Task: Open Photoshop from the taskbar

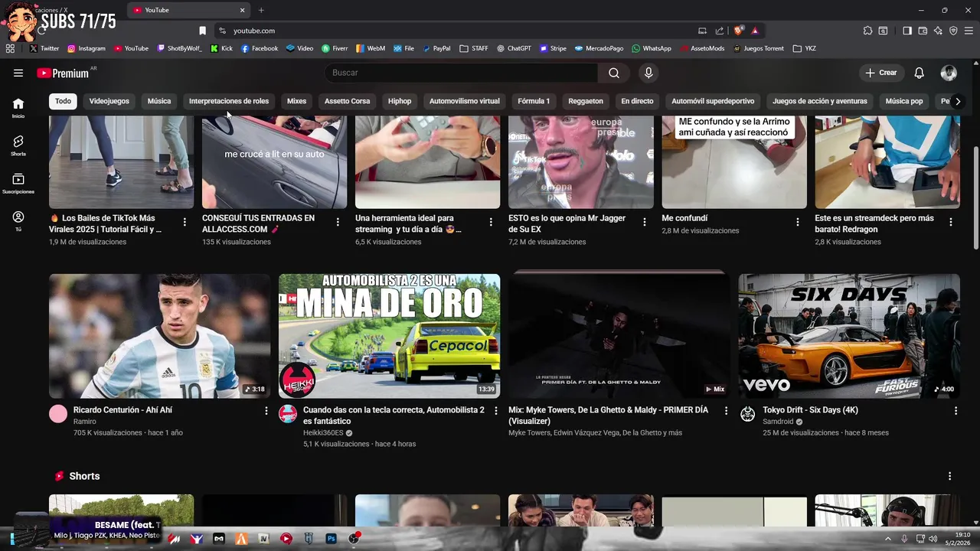Action: [332, 539]
